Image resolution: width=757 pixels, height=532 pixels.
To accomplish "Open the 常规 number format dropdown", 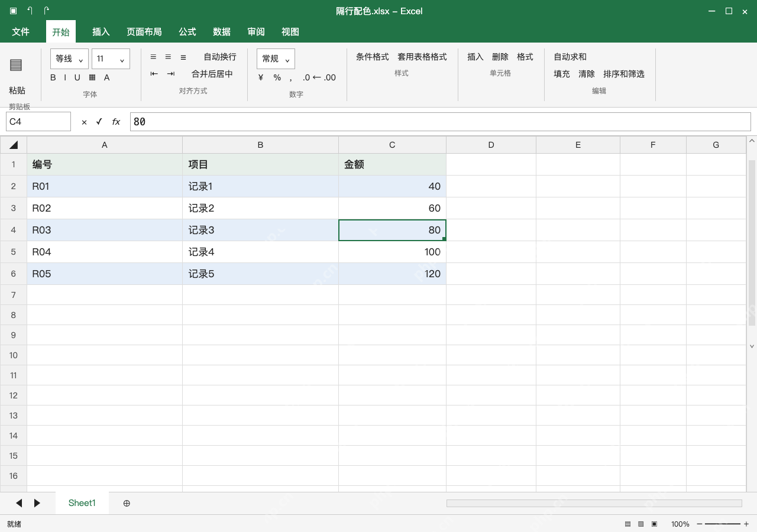I will click(x=276, y=59).
